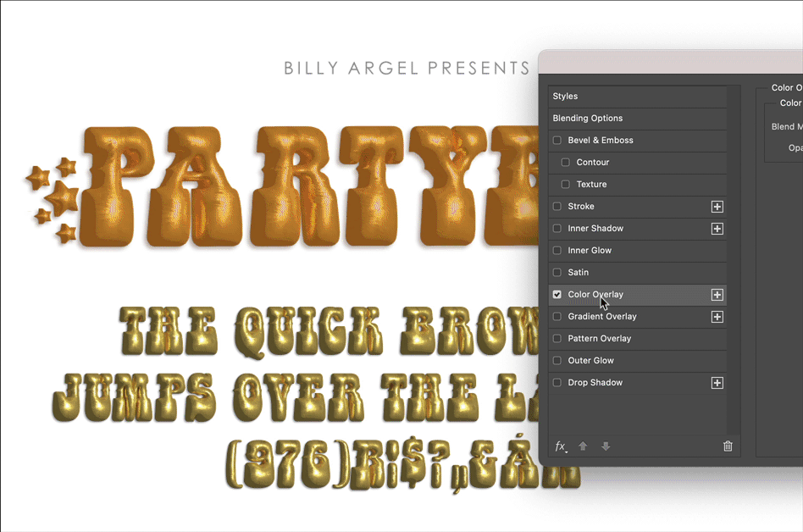Open the fx effects menu
Image resolution: width=803 pixels, height=532 pixels.
point(560,446)
